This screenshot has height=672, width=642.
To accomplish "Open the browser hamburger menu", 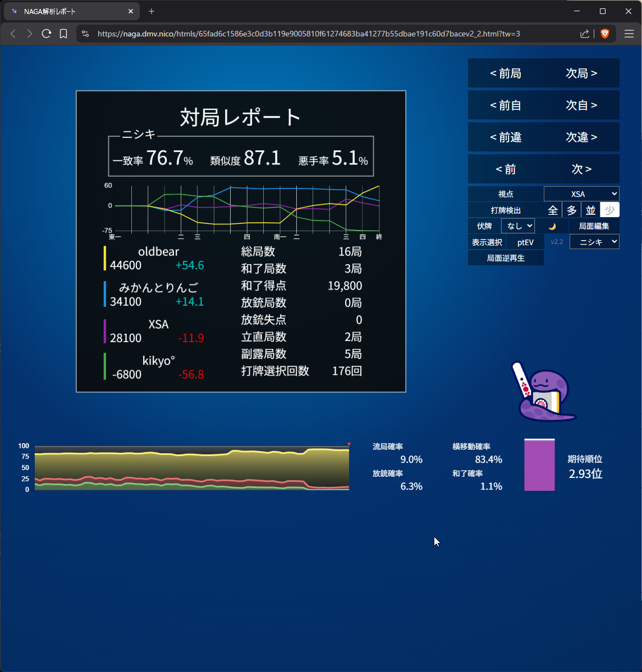I will pos(629,34).
